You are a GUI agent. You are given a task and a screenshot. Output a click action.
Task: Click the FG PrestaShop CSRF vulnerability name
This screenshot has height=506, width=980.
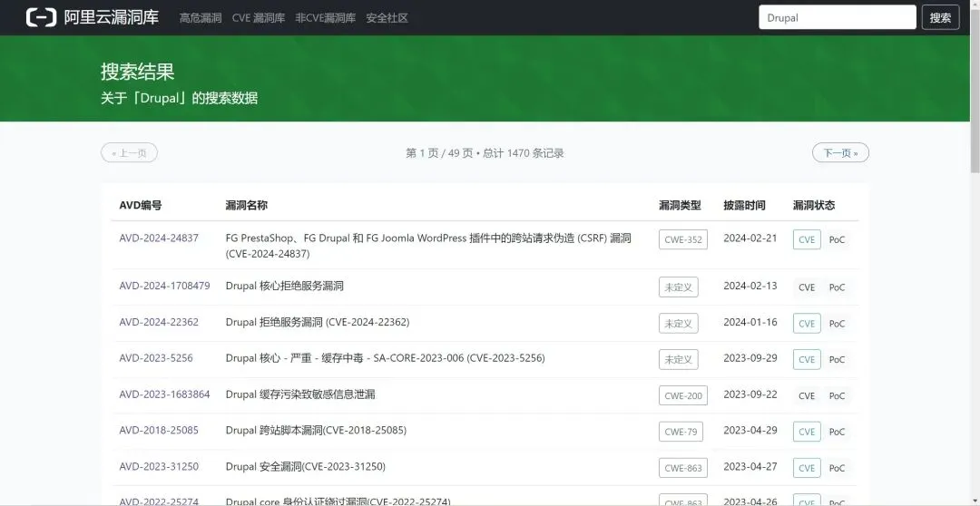coord(428,246)
